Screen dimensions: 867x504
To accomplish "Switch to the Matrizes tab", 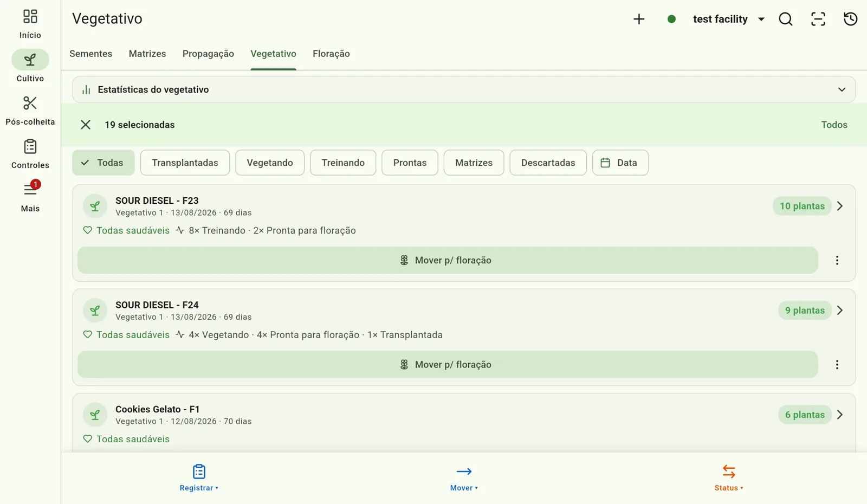I will click(x=147, y=54).
